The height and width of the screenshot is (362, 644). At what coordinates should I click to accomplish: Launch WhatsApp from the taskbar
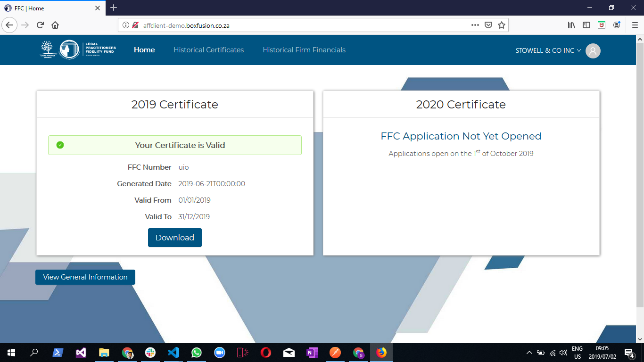click(x=197, y=352)
